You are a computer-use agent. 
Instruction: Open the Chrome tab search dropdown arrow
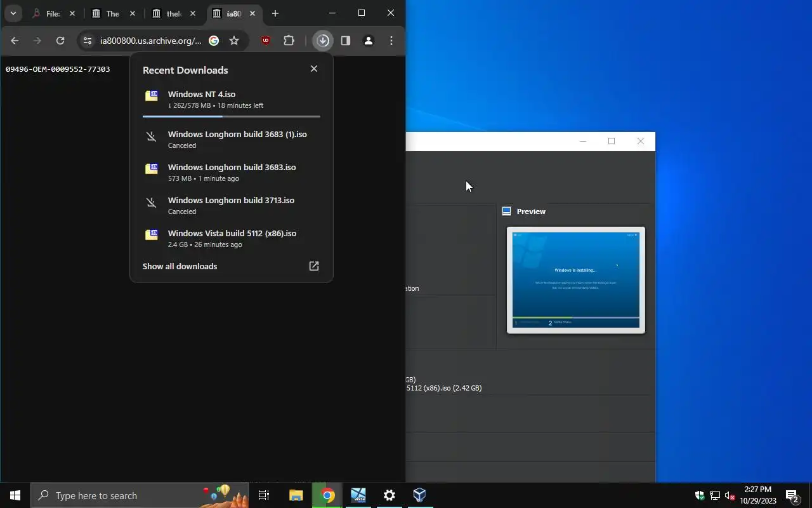pyautogui.click(x=13, y=13)
